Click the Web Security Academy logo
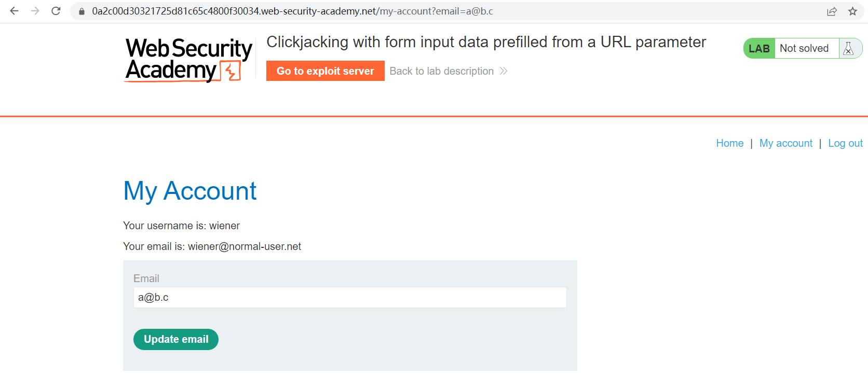Image resolution: width=868 pixels, height=390 pixels. point(188,60)
